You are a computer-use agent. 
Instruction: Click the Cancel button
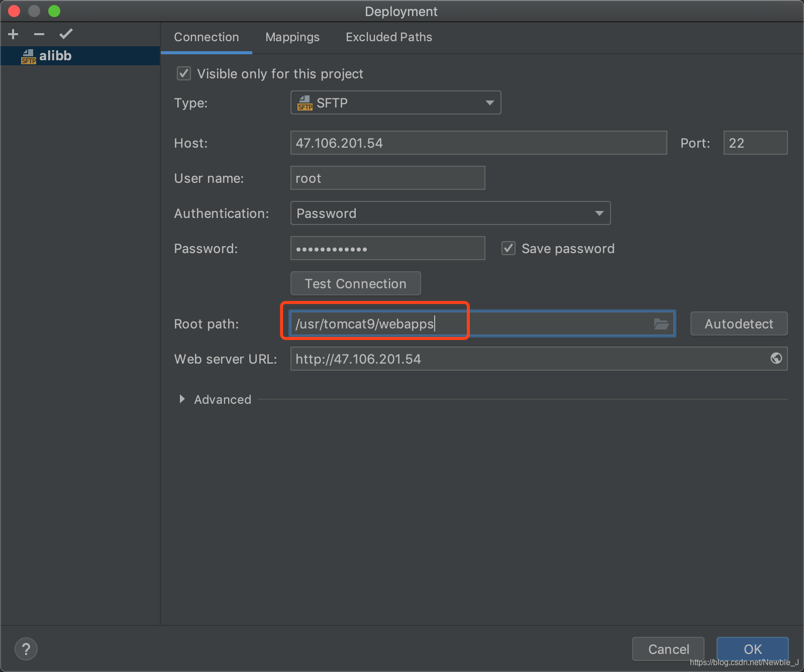point(668,649)
